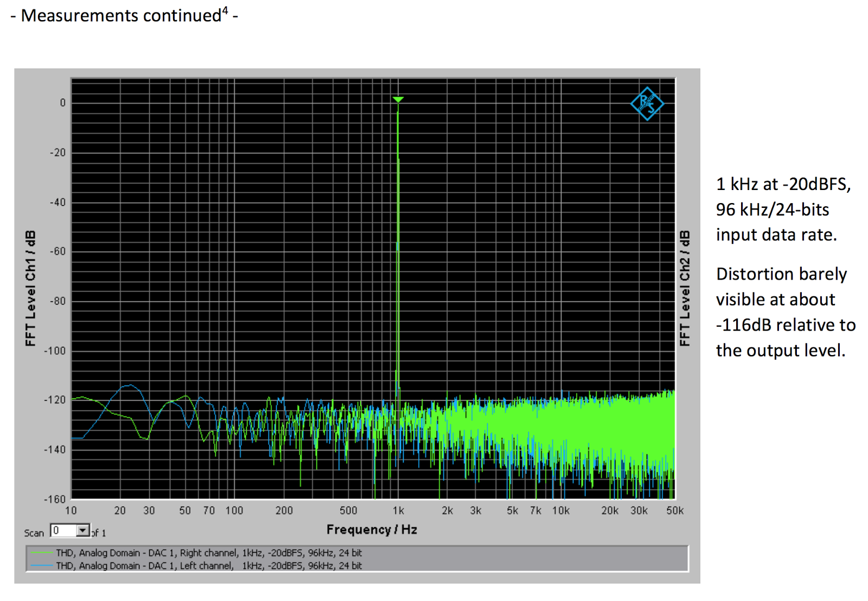Click the "50k" frequency axis label
This screenshot has height=601, width=868.
[x=675, y=510]
